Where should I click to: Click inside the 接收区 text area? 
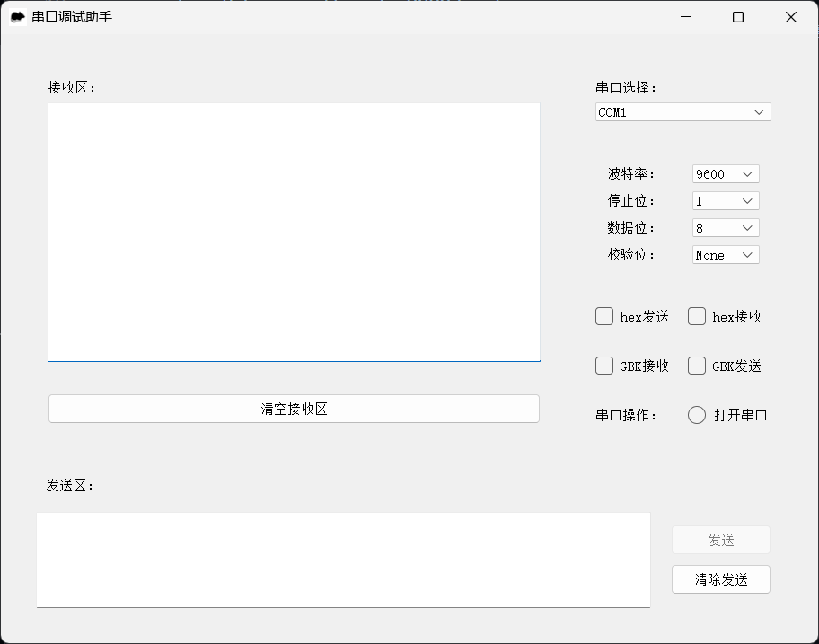294,232
